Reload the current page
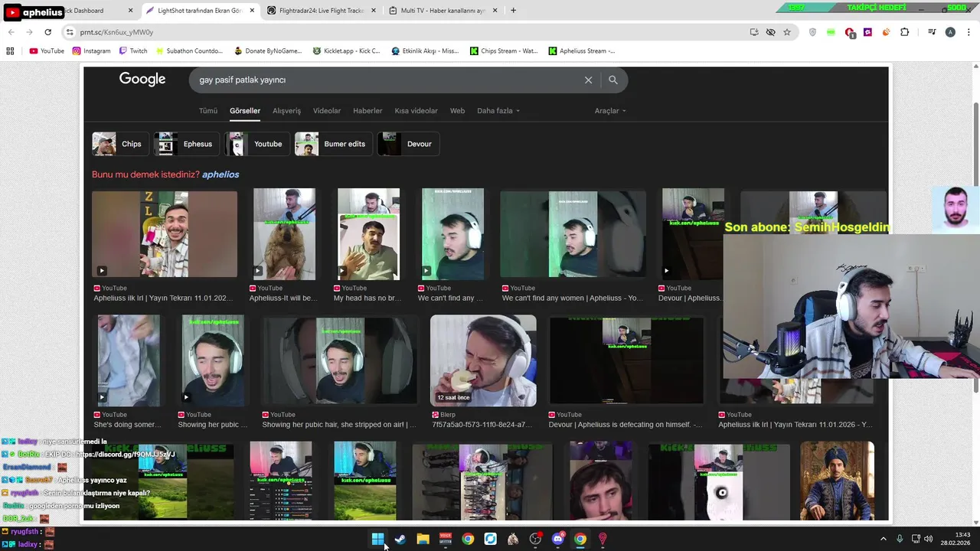Image resolution: width=980 pixels, height=551 pixels. coord(47,32)
